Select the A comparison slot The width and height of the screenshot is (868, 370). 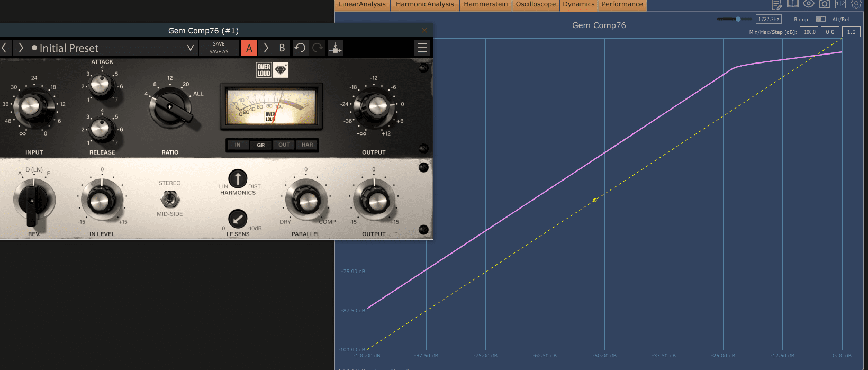(249, 48)
